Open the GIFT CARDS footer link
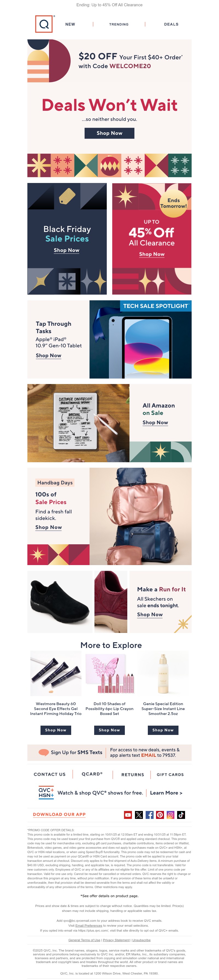The width and height of the screenshot is (219, 980). click(170, 774)
